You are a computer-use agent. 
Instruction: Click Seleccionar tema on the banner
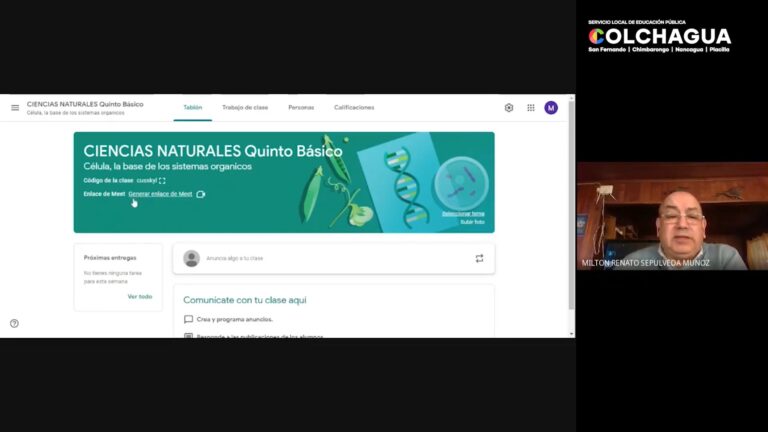(463, 214)
